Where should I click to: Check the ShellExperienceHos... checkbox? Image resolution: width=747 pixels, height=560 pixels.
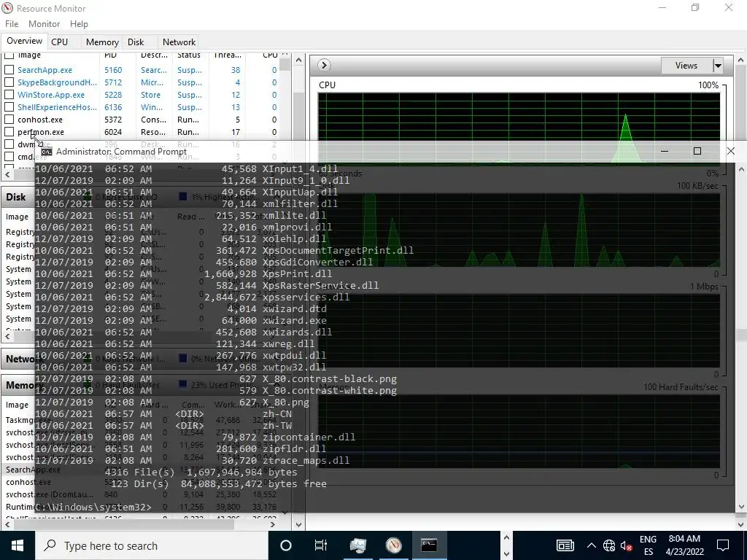[x=9, y=107]
